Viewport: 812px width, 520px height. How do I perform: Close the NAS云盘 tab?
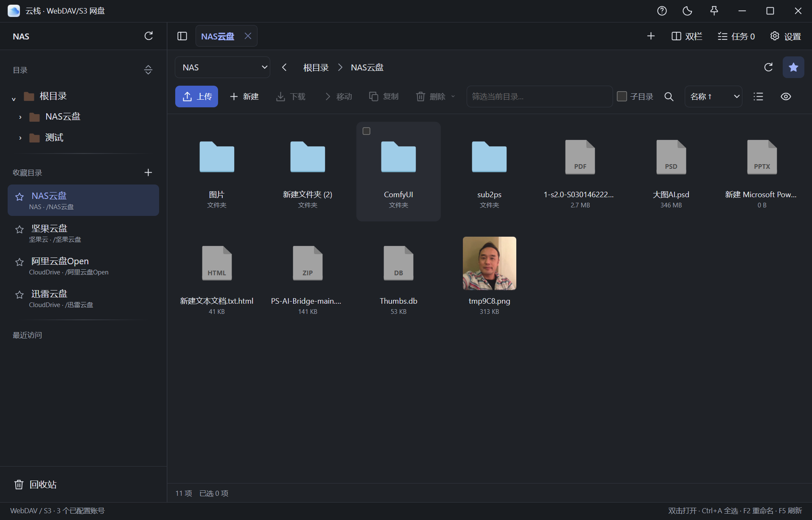[248, 36]
